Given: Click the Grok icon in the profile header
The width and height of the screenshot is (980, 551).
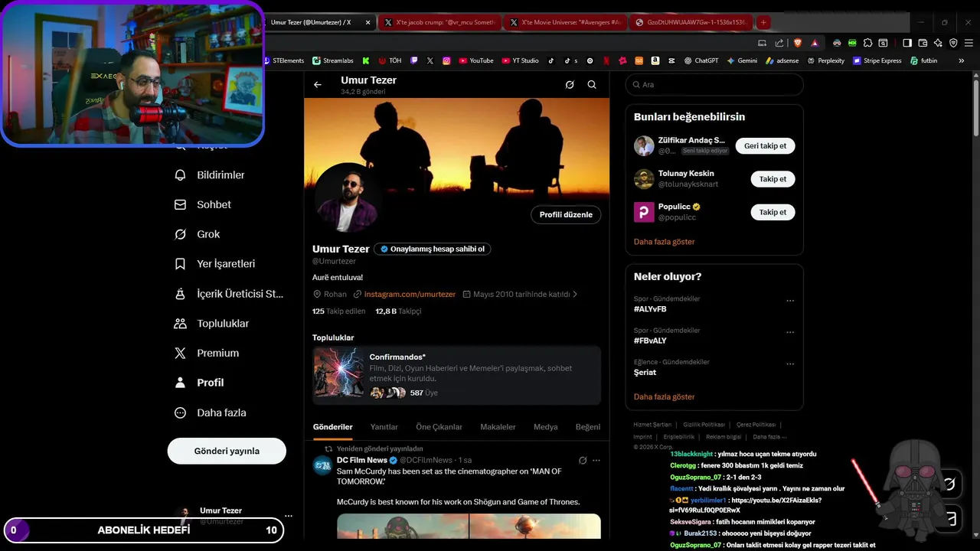Looking at the screenshot, I should [570, 85].
